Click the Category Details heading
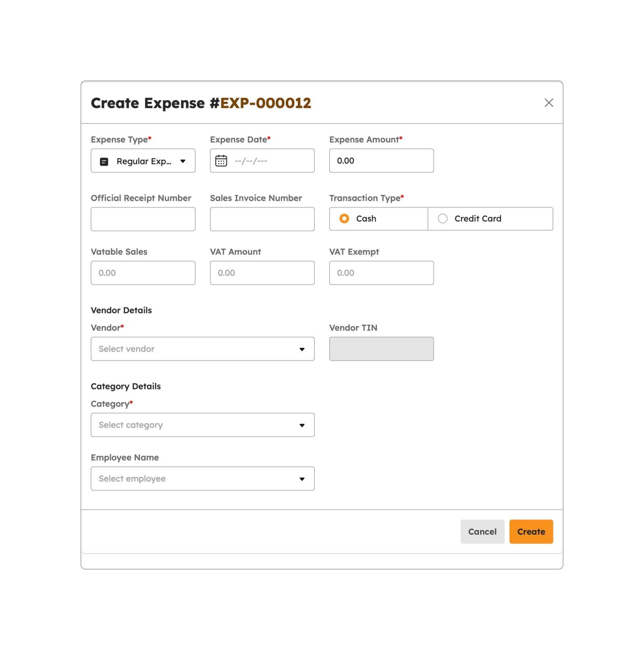644x650 pixels. click(x=126, y=387)
